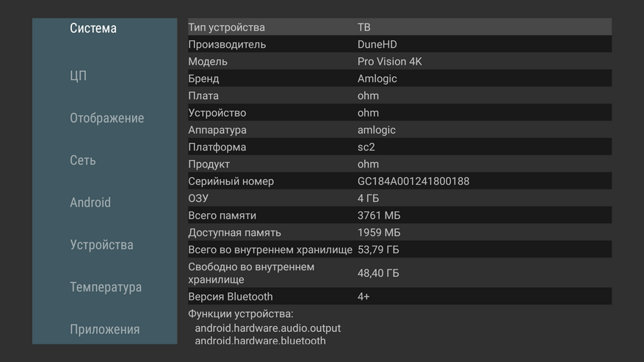Select the Свободно во внутреннем хранилище row
644x362 pixels.
coord(399,273)
